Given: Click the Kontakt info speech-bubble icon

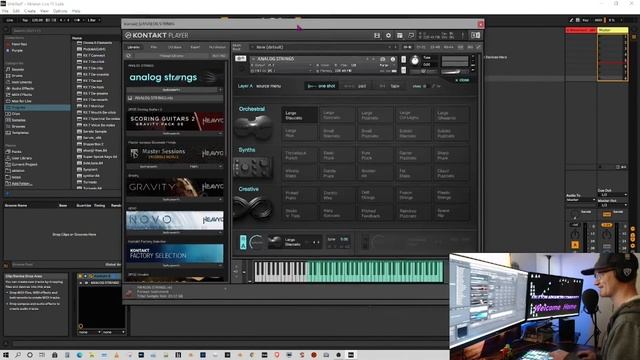Looking at the screenshot, I should 411,36.
